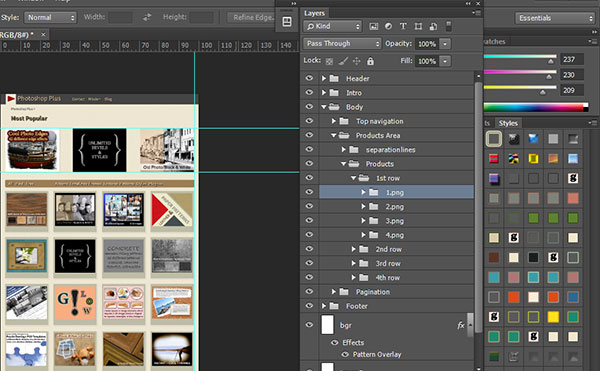Open the Essentials workspace dropdown
600x371 pixels.
[554, 18]
